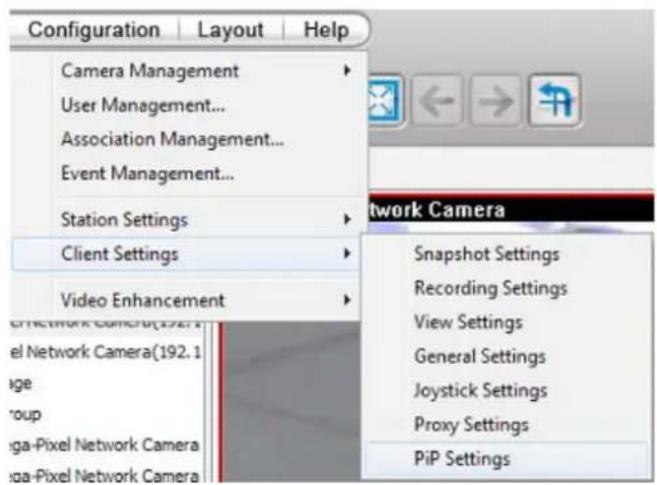Open Snapshot Settings
The width and height of the screenshot is (657, 485).
[x=507, y=254]
